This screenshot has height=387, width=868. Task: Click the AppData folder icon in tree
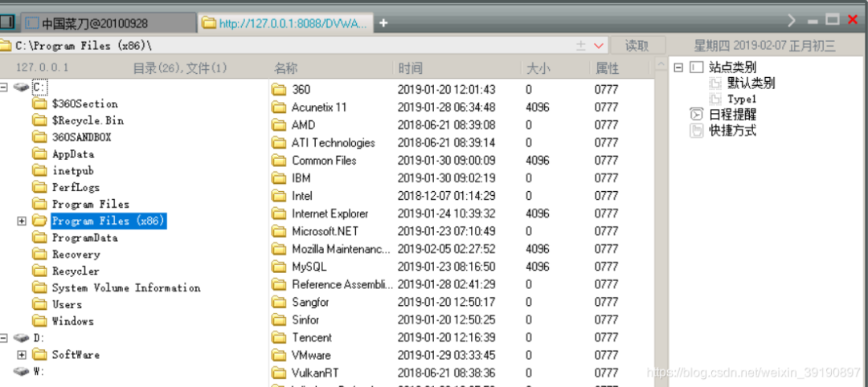[39, 153]
